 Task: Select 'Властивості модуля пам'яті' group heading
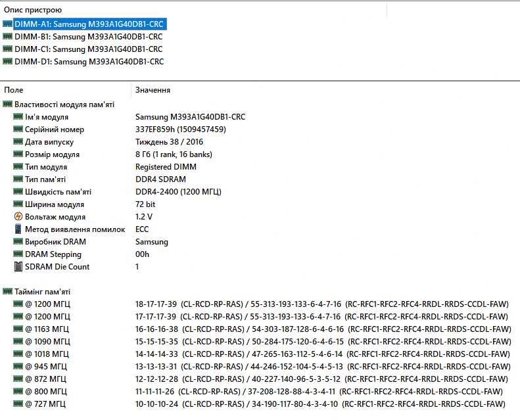[x=64, y=105]
